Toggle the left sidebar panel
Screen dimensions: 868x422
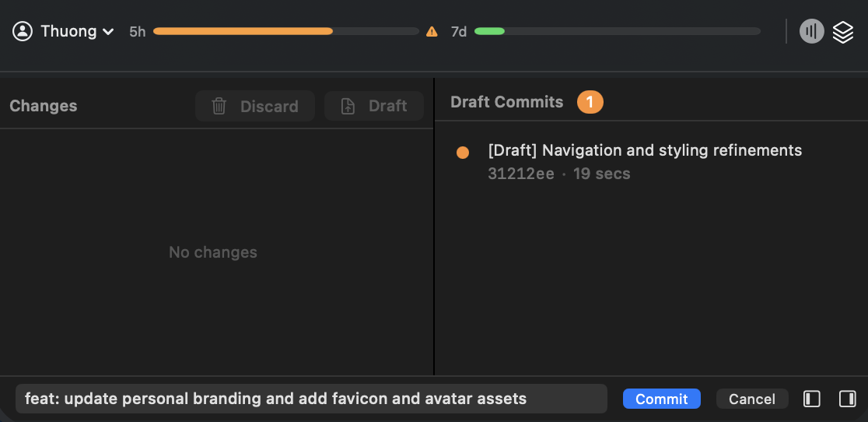812,399
